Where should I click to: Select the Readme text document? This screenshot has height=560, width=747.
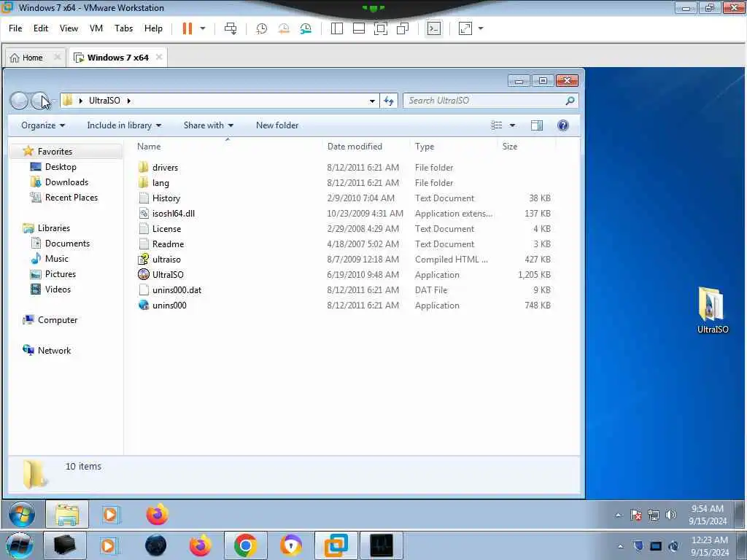(x=168, y=244)
